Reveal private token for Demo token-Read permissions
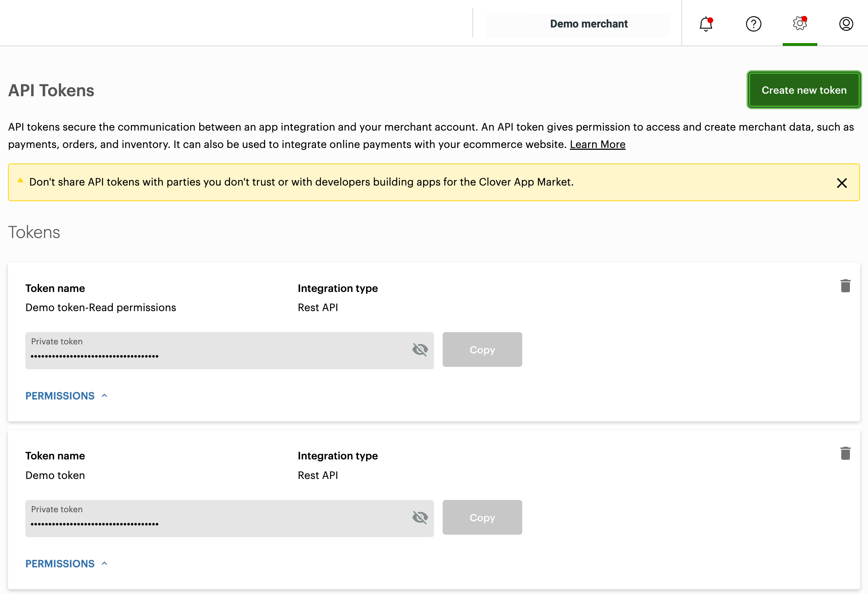 point(420,350)
